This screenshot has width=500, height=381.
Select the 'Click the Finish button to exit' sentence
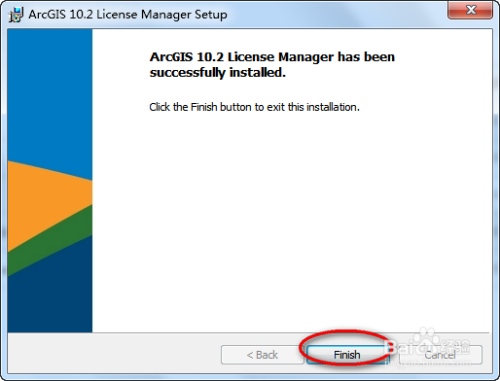click(x=254, y=107)
